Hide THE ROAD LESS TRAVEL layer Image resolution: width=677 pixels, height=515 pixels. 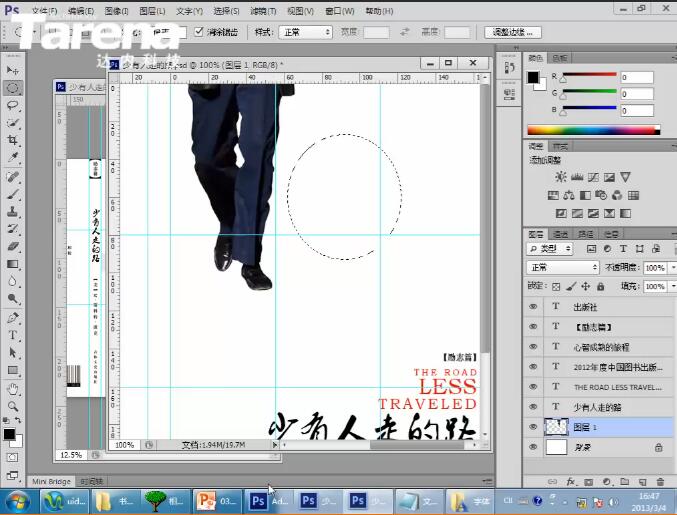[x=533, y=387]
